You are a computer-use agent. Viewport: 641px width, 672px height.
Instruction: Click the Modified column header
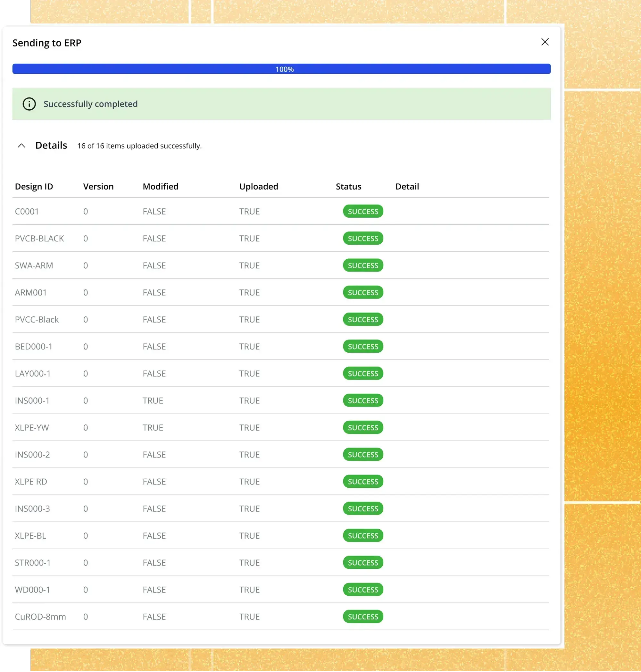pyautogui.click(x=160, y=187)
